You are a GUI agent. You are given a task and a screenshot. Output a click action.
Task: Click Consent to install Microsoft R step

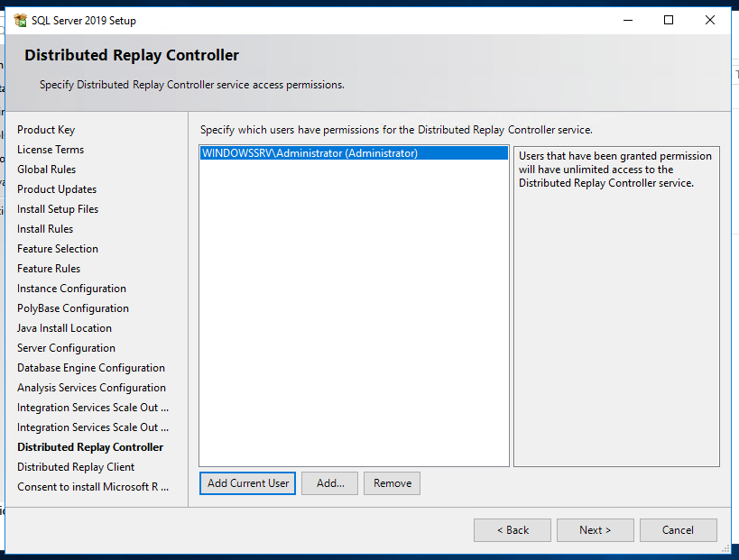pos(93,487)
